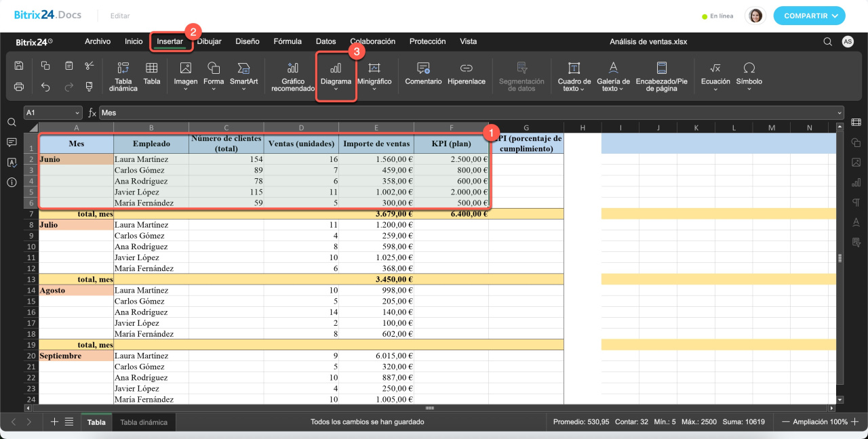Click the Save icon in the toolbar
Screen dimensions: 868x439
19,66
